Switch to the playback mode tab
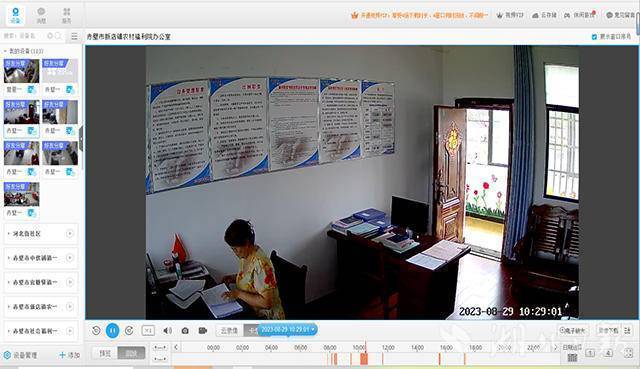The height and width of the screenshot is (369, 640). point(131,353)
